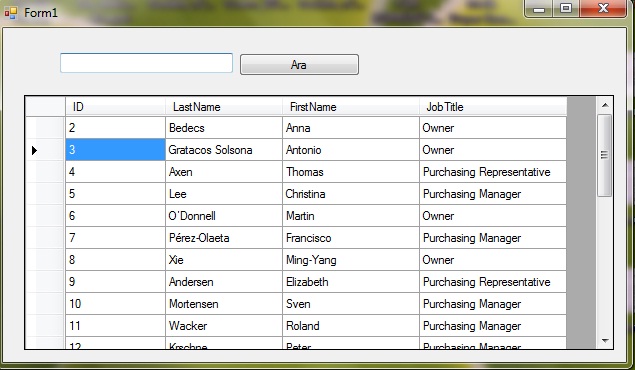The image size is (635, 370).
Task: Click the Ming-Yang first name cell
Action: point(351,259)
